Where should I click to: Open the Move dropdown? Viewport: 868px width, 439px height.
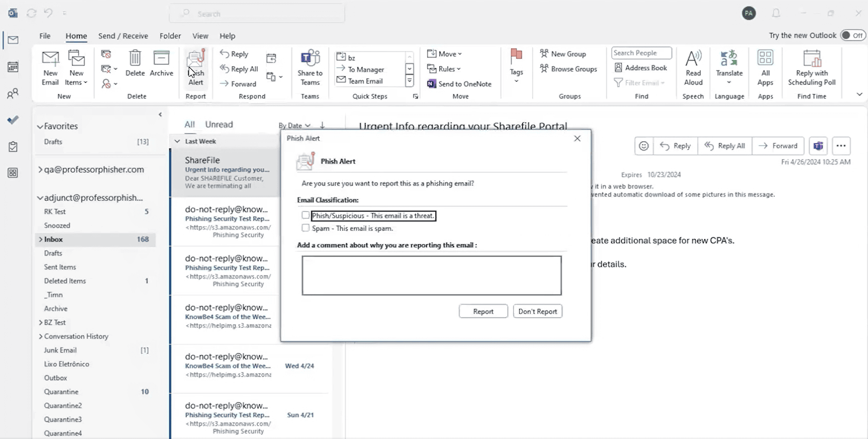point(445,54)
